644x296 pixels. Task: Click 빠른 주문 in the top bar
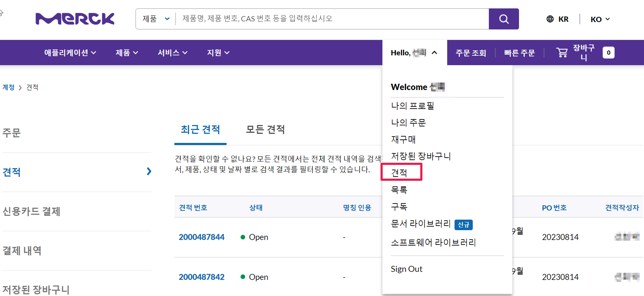(519, 53)
